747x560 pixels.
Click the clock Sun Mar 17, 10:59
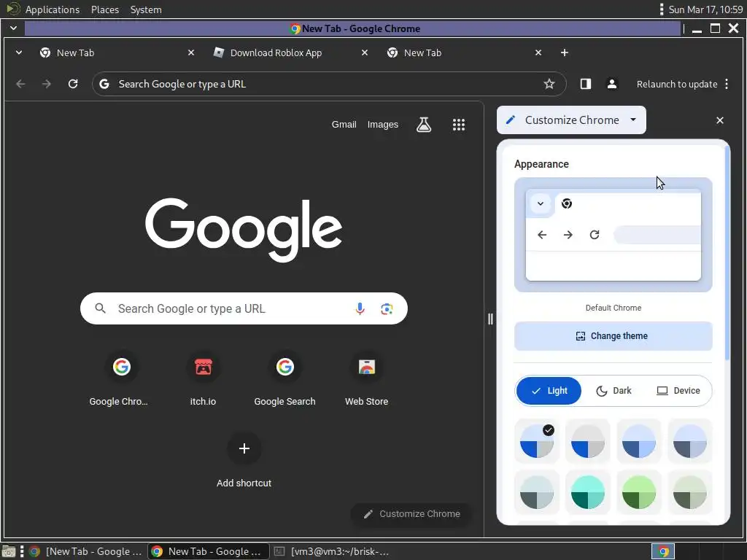pos(705,9)
